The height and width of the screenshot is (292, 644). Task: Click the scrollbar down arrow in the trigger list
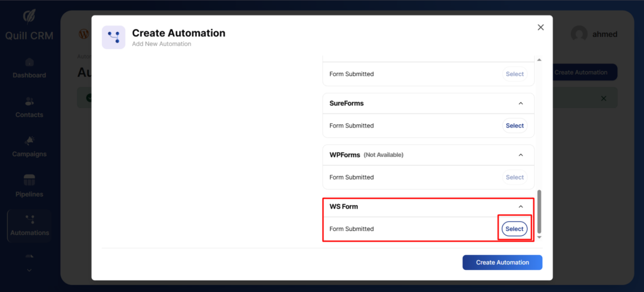pyautogui.click(x=538, y=238)
